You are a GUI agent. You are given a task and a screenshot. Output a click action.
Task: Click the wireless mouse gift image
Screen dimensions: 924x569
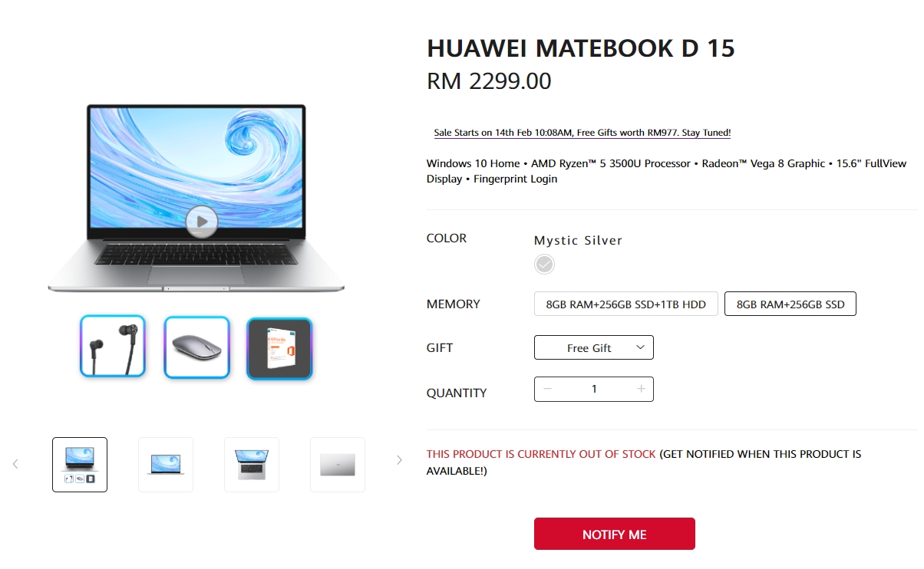[196, 347]
